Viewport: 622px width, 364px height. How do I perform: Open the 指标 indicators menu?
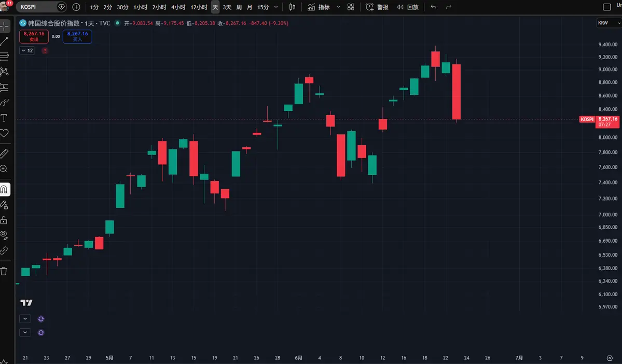point(319,7)
